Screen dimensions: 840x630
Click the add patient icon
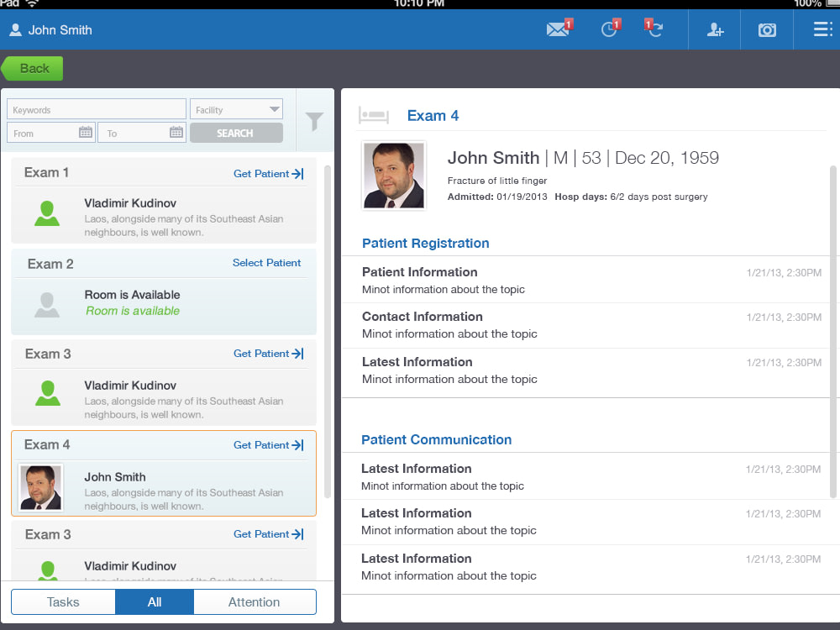(715, 29)
